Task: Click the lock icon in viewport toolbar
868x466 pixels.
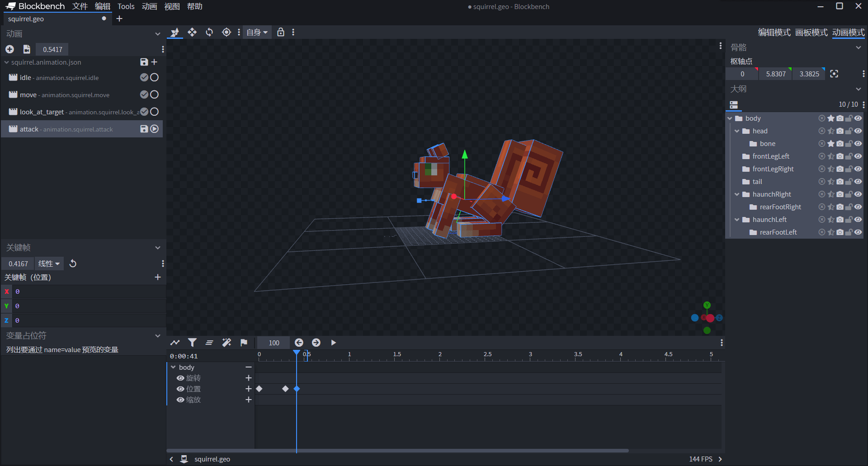Action: [x=281, y=32]
